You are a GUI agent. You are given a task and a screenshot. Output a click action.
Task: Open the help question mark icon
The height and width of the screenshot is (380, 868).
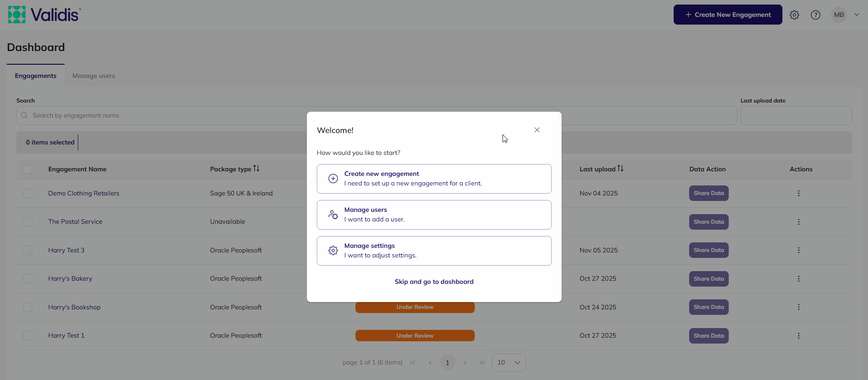[x=816, y=15]
